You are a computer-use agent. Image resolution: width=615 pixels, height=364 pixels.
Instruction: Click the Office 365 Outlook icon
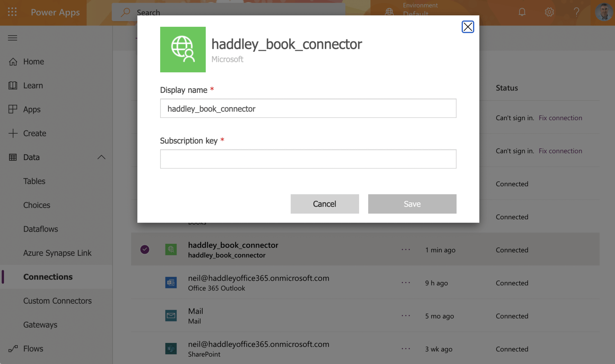tap(171, 283)
